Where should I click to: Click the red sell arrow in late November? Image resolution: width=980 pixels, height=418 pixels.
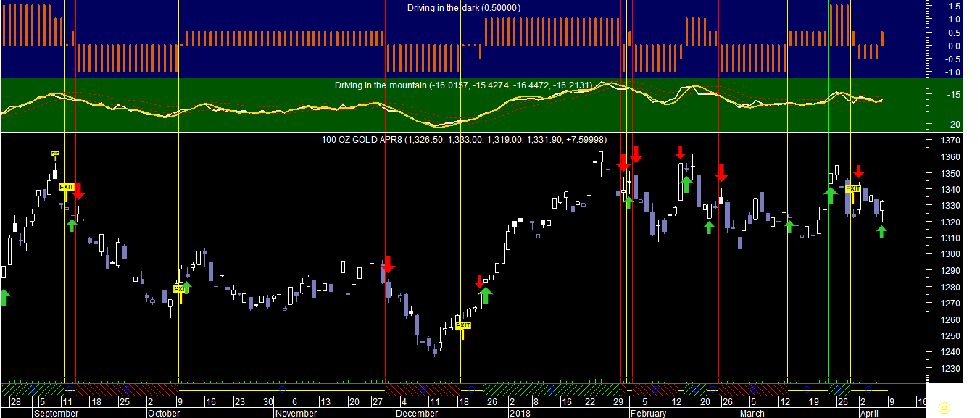coord(388,264)
